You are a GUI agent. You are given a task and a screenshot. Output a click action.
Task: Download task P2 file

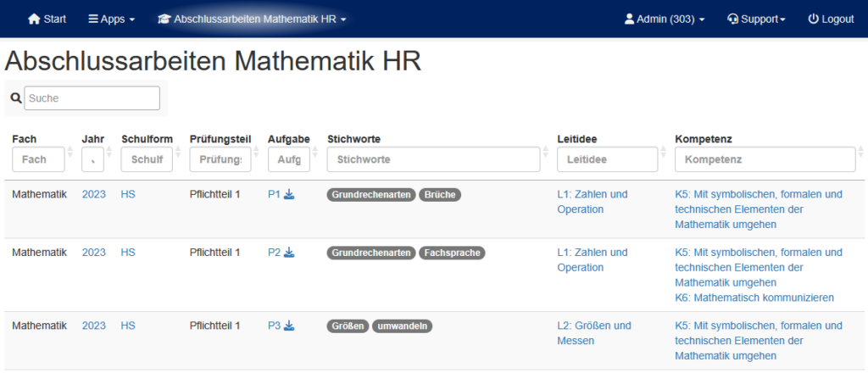[x=289, y=253]
